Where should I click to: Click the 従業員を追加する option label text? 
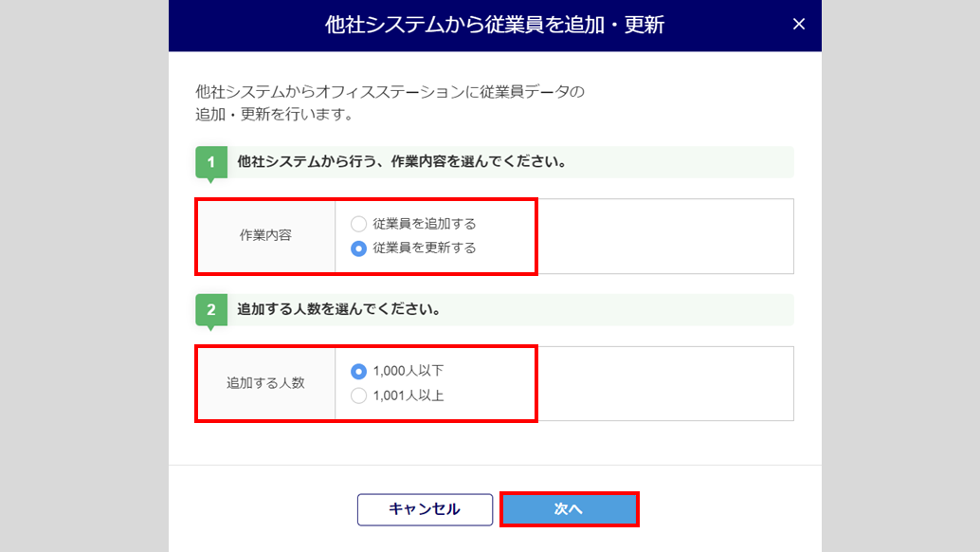(x=425, y=225)
